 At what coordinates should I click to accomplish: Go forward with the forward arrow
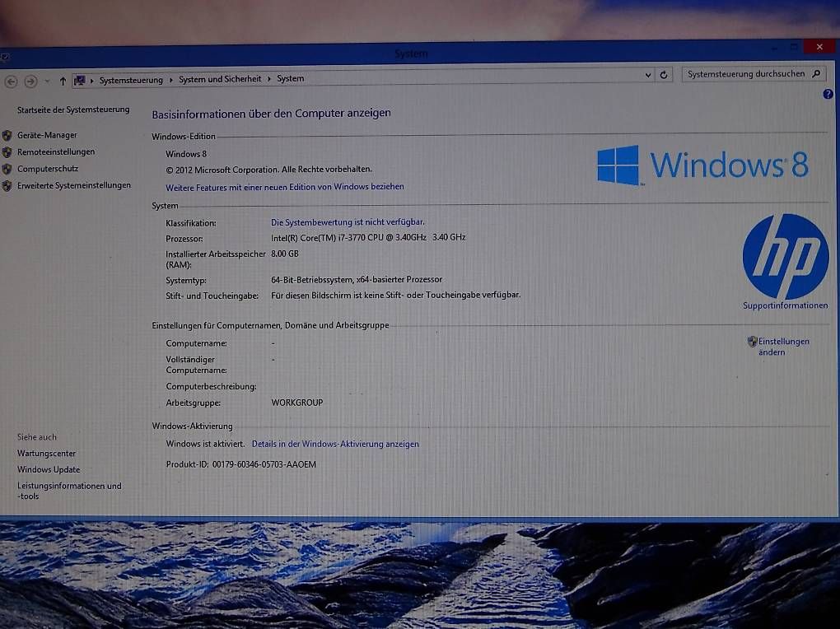30,82
